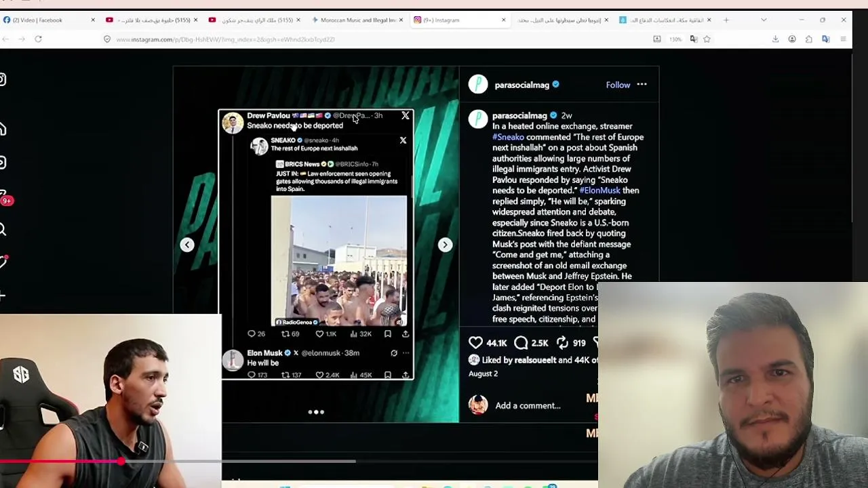Screen dimensions: 868x488
Task: Close the Video | Facebook tab
Action: click(x=93, y=20)
